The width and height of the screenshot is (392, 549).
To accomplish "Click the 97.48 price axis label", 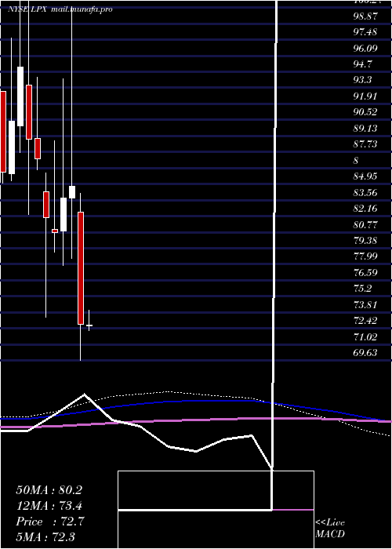I will point(365,32).
